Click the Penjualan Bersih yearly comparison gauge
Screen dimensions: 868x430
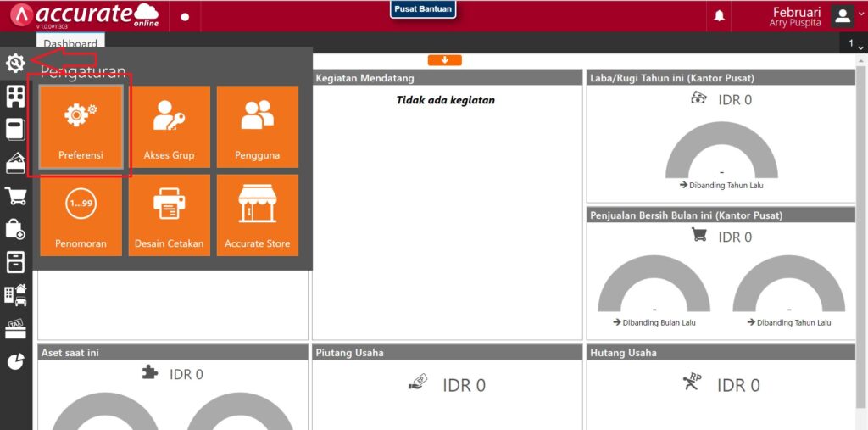pyautogui.click(x=789, y=284)
